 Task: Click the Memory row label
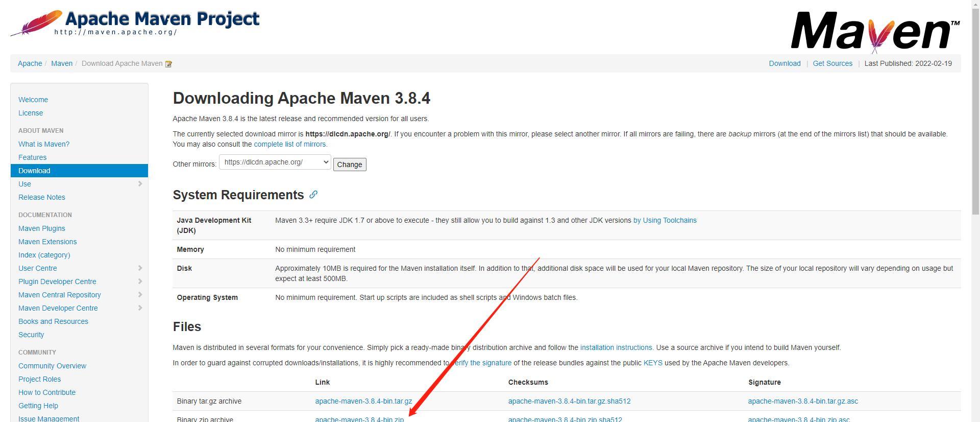coord(190,249)
